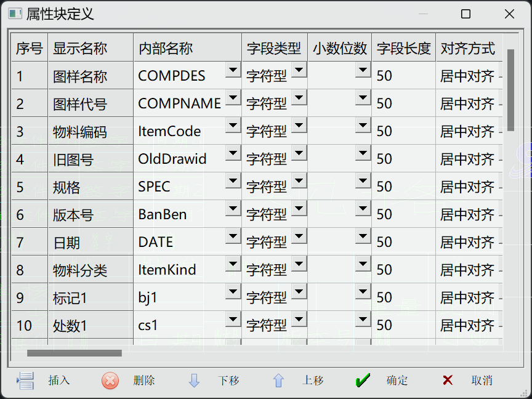Open internal name dropdown for OldDrawid
This screenshot has height=399, width=532.
(x=233, y=153)
